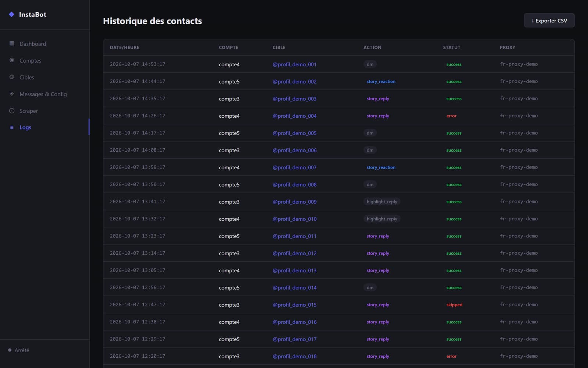Screen dimensions: 588x368
Task: Click story_reaction tag for @profil_demo_007
Action: [x=381, y=167]
